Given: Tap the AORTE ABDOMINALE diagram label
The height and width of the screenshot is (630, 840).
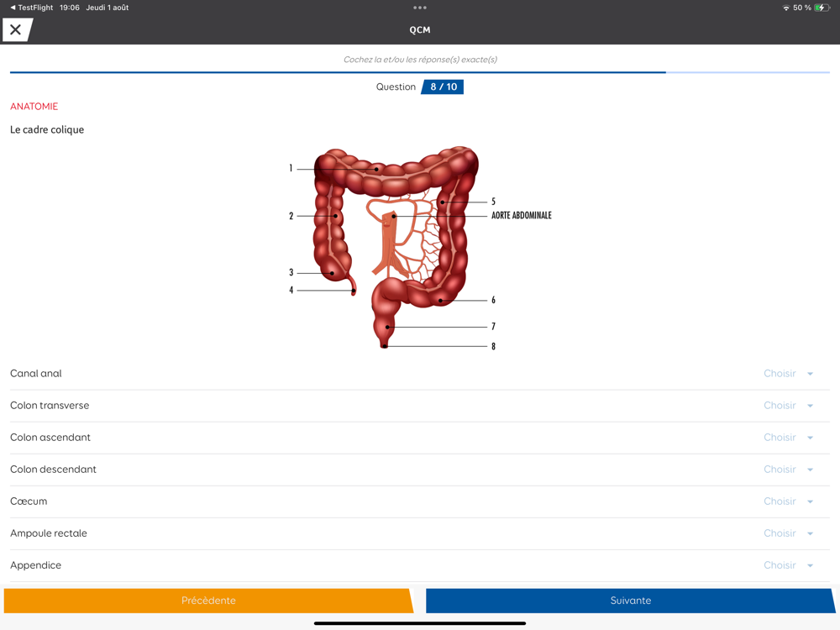Looking at the screenshot, I should (522, 215).
